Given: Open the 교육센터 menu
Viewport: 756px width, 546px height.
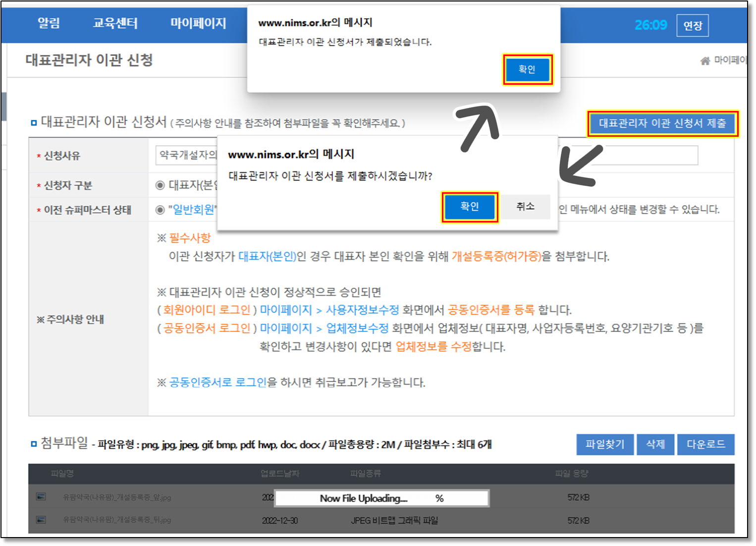Looking at the screenshot, I should [115, 23].
